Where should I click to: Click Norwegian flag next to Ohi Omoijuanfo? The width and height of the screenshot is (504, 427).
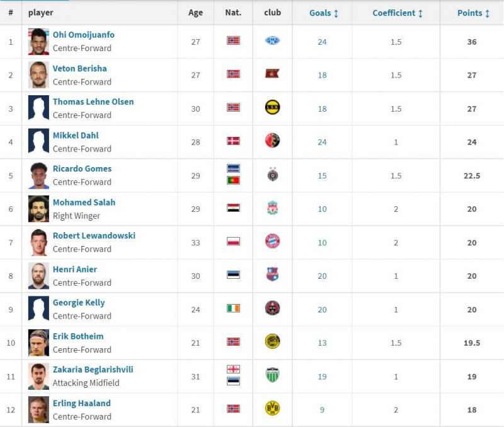233,40
